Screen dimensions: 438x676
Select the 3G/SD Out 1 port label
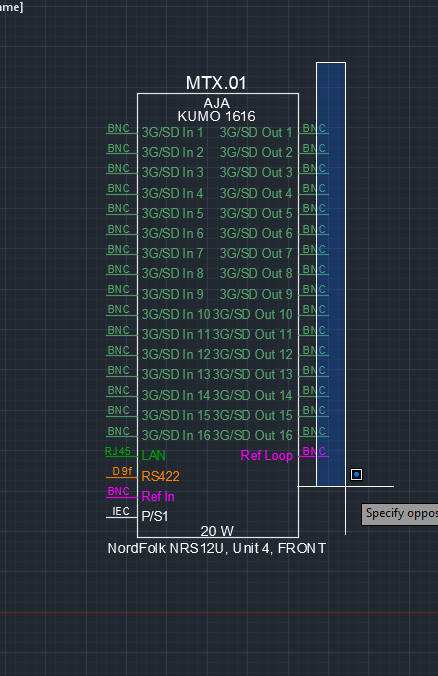coord(256,132)
